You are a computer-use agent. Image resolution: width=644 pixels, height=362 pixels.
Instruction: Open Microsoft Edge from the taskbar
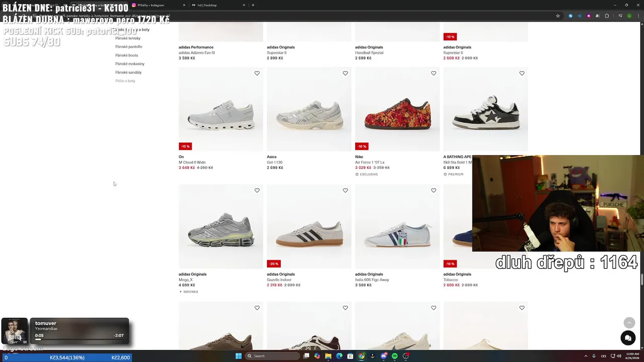click(x=339, y=356)
